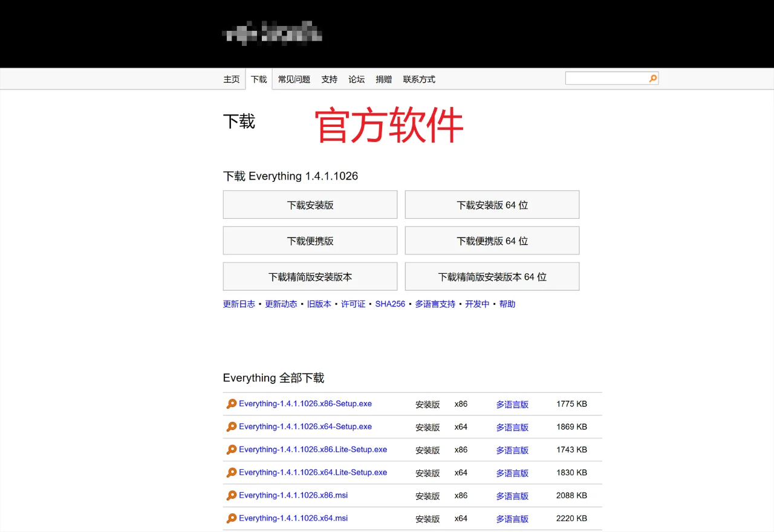Image resolution: width=774 pixels, height=532 pixels.
Task: Switch to the 常见问题 page
Action: (294, 79)
